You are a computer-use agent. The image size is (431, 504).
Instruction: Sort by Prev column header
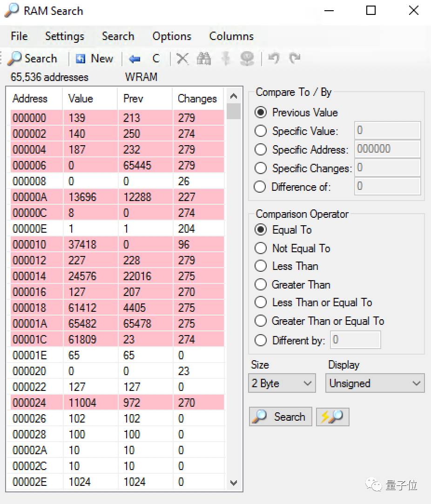point(145,98)
